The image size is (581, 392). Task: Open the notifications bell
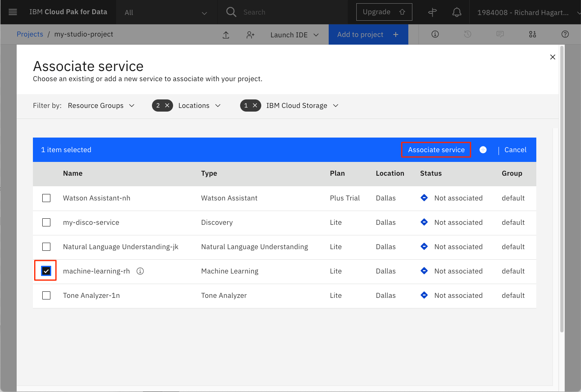pyautogui.click(x=457, y=12)
